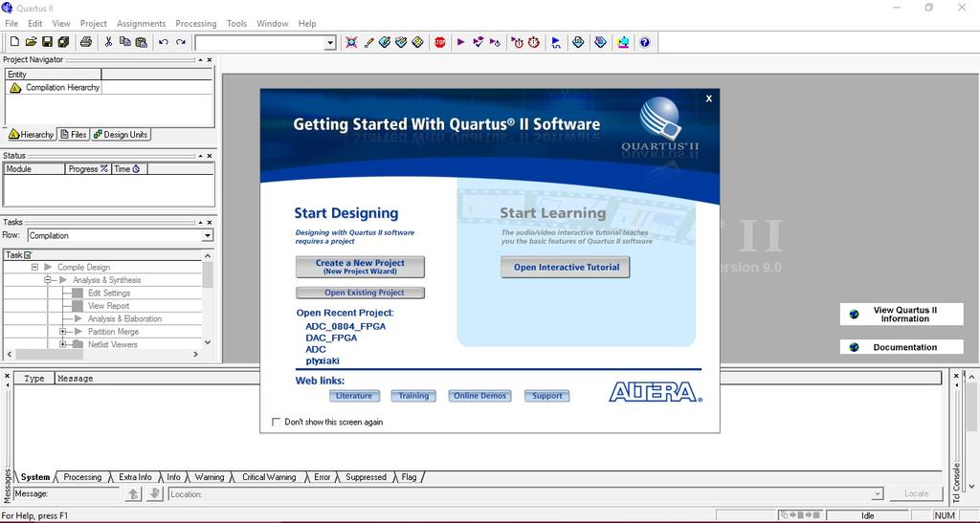The height and width of the screenshot is (523, 980).
Task: Click the Start Simulation waveform icon
Action: click(556, 42)
